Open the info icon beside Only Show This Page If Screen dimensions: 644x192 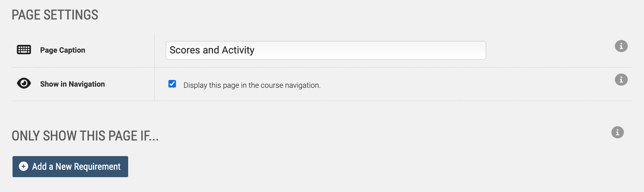(617, 132)
